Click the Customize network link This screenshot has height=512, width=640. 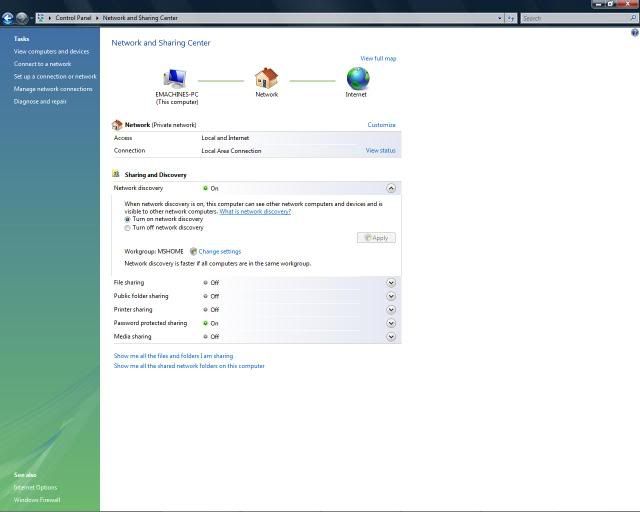(x=381, y=125)
